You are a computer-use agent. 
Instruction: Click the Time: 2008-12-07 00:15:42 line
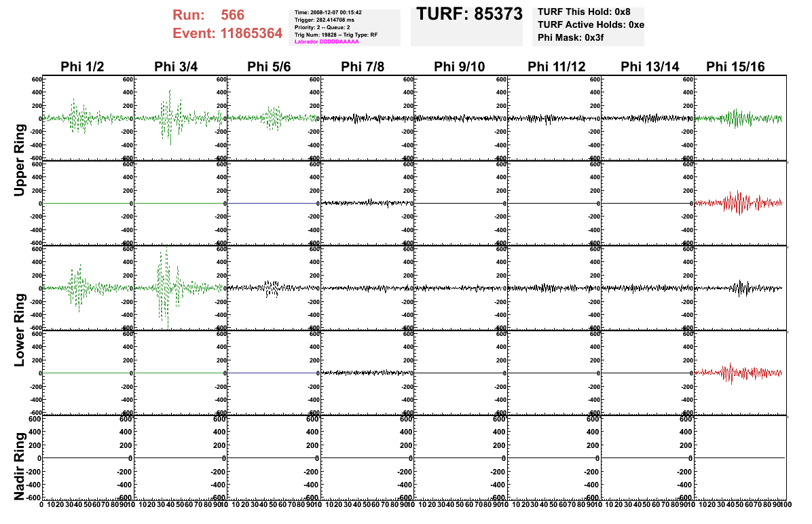click(328, 12)
